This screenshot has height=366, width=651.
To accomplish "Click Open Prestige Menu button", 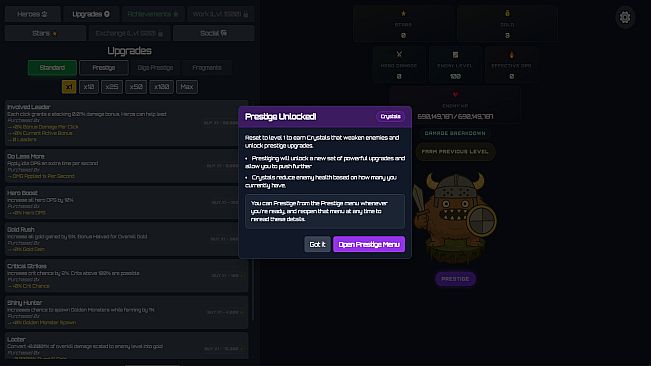I will click(369, 244).
